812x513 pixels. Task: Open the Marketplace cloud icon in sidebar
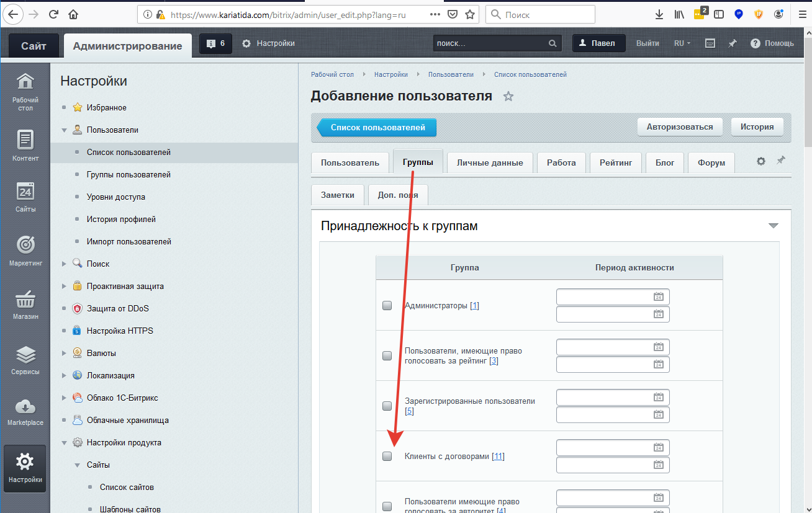[25, 408]
